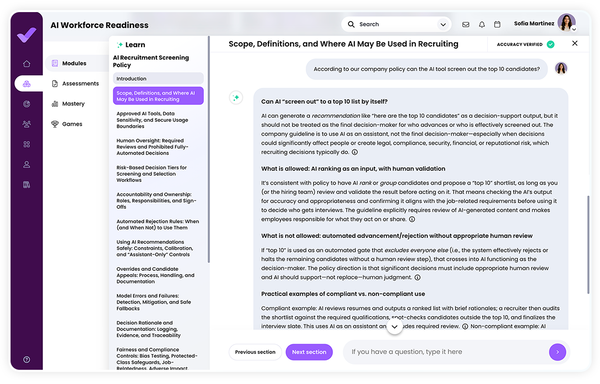Select the highlighted learning modules sidebar icon
This screenshot has width=600, height=384.
click(x=26, y=83)
